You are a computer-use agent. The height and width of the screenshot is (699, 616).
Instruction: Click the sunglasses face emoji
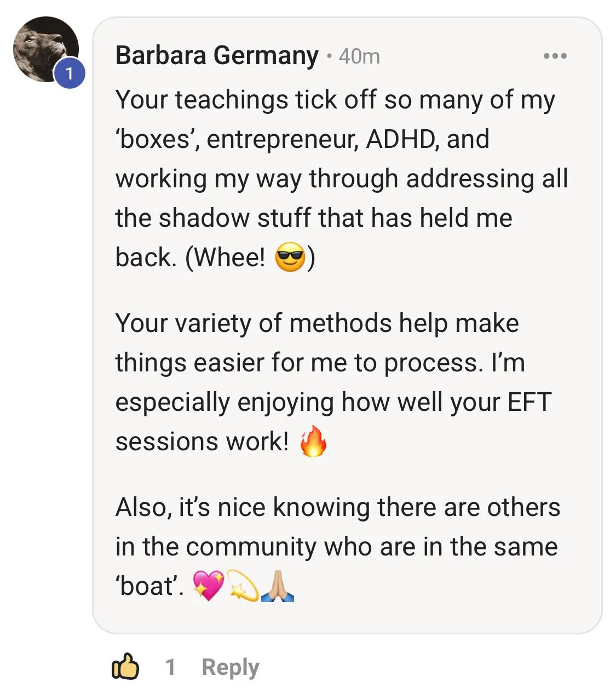click(x=290, y=257)
